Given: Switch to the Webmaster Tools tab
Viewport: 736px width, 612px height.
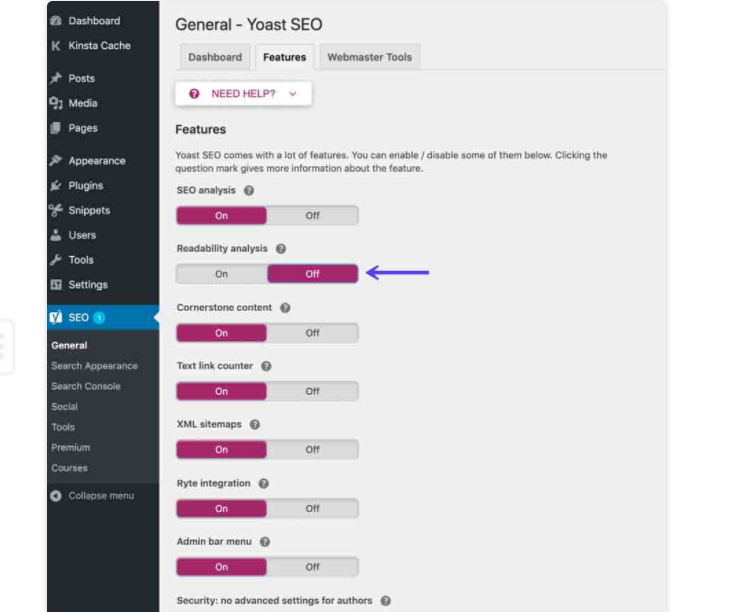Looking at the screenshot, I should [369, 57].
